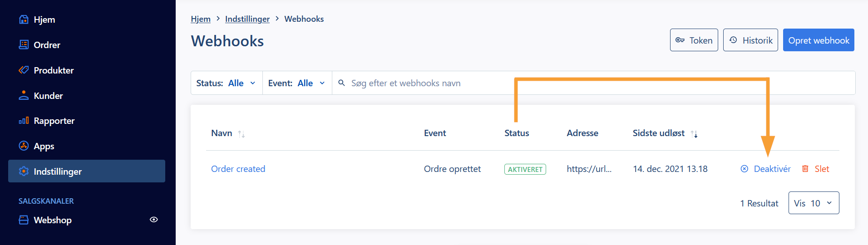The image size is (868, 245).
Task: Expand the Status filter dropdown
Action: (227, 83)
